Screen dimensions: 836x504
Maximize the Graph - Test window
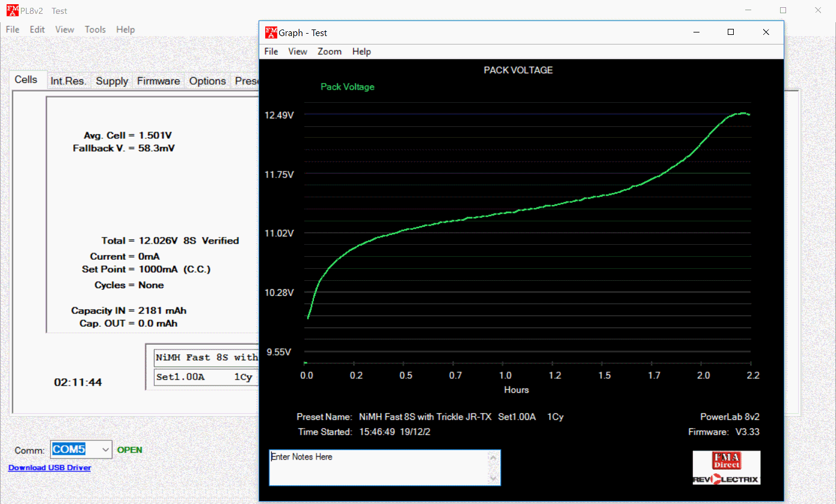[731, 32]
